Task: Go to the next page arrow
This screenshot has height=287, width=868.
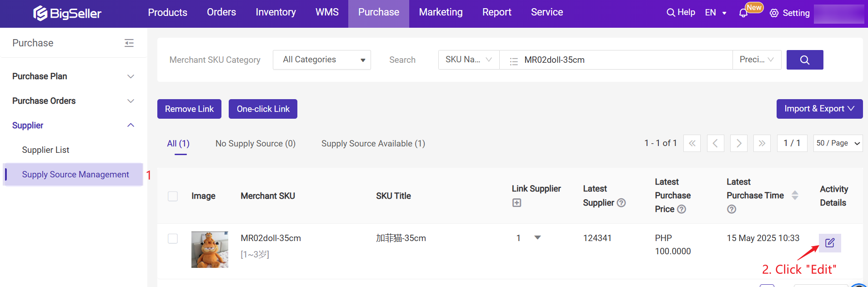Action: [x=738, y=143]
